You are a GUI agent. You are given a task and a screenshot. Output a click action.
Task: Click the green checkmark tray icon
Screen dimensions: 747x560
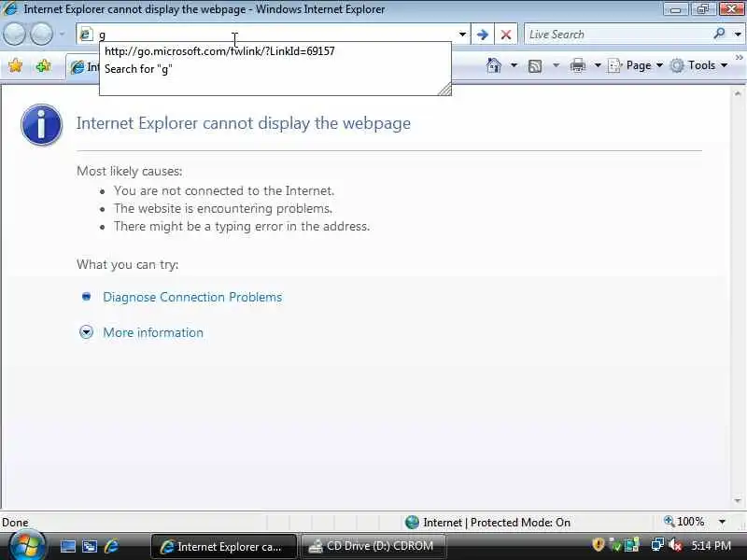tap(615, 545)
